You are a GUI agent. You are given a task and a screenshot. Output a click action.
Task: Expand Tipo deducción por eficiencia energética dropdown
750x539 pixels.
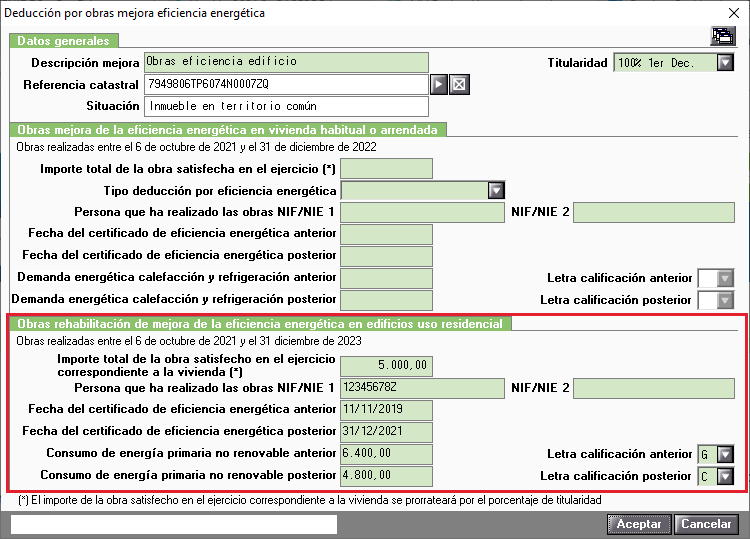coord(496,190)
